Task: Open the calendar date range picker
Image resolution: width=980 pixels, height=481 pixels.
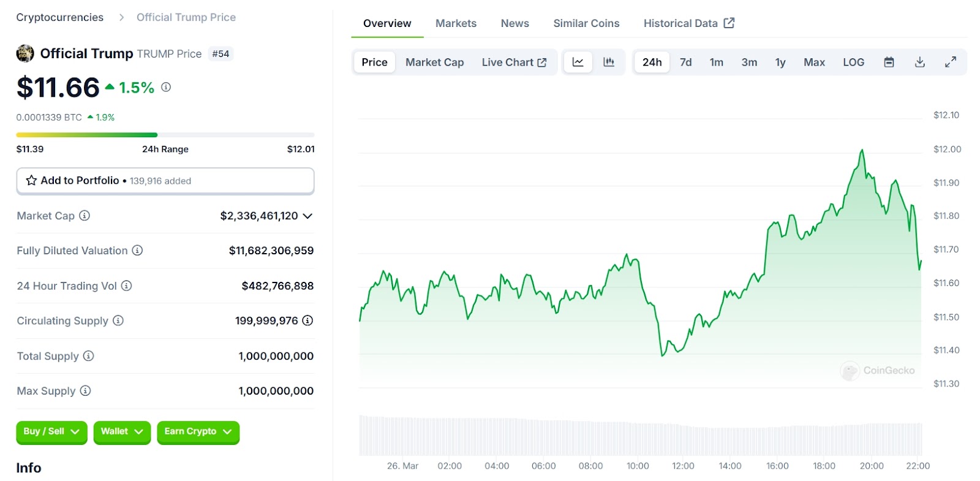Action: pyautogui.click(x=889, y=62)
